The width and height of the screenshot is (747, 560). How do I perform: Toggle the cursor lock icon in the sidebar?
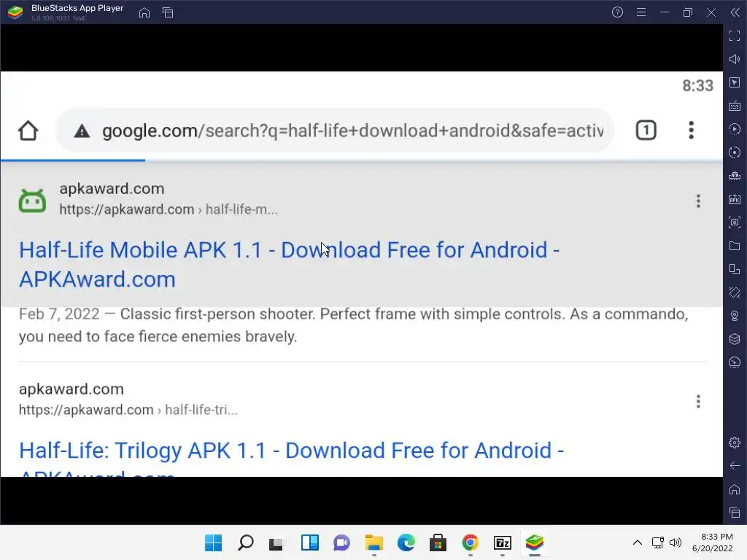point(735,82)
